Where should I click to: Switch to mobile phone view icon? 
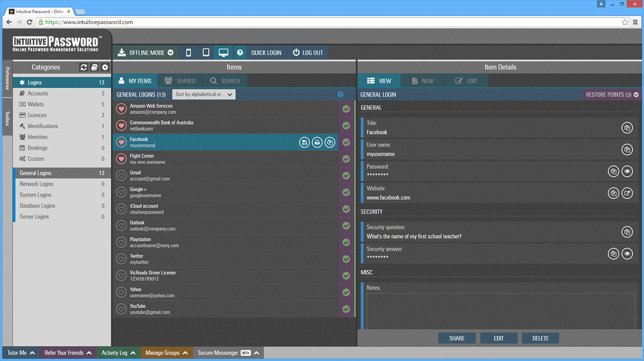tap(188, 53)
